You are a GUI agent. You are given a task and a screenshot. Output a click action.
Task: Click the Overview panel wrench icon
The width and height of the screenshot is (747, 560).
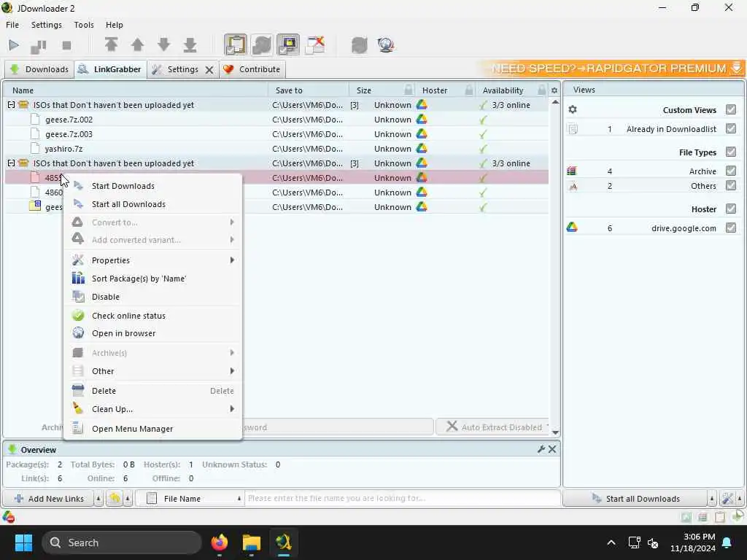tap(541, 449)
